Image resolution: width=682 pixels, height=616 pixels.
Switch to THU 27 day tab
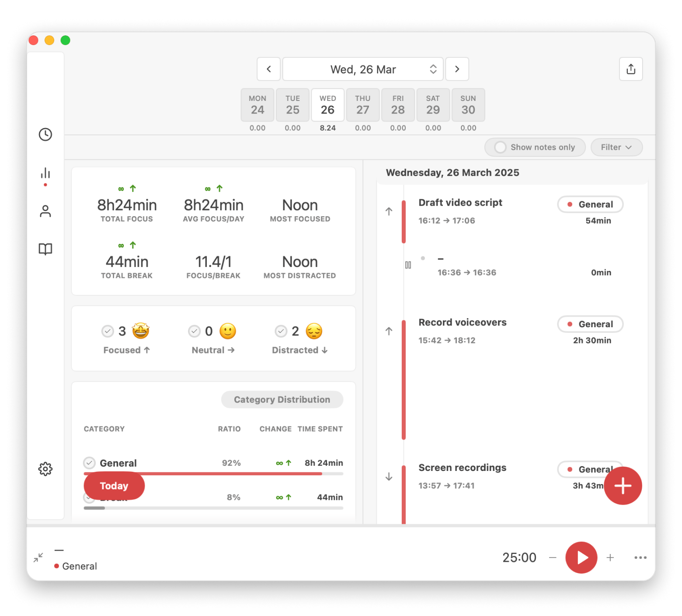(x=362, y=105)
